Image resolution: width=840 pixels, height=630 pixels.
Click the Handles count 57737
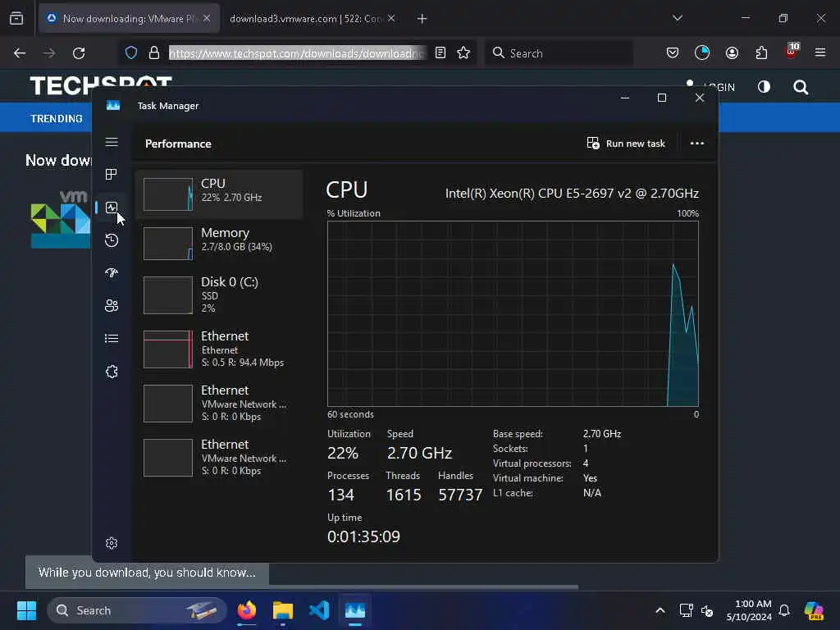click(460, 495)
